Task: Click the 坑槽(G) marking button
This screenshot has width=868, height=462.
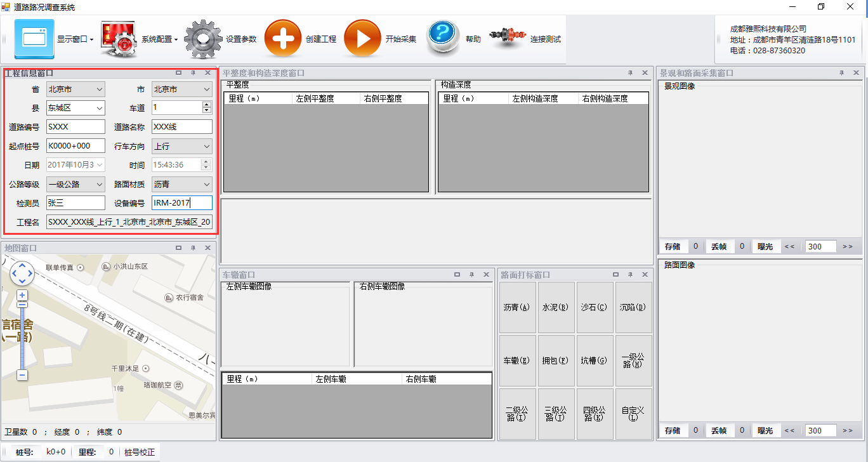Action: [595, 361]
